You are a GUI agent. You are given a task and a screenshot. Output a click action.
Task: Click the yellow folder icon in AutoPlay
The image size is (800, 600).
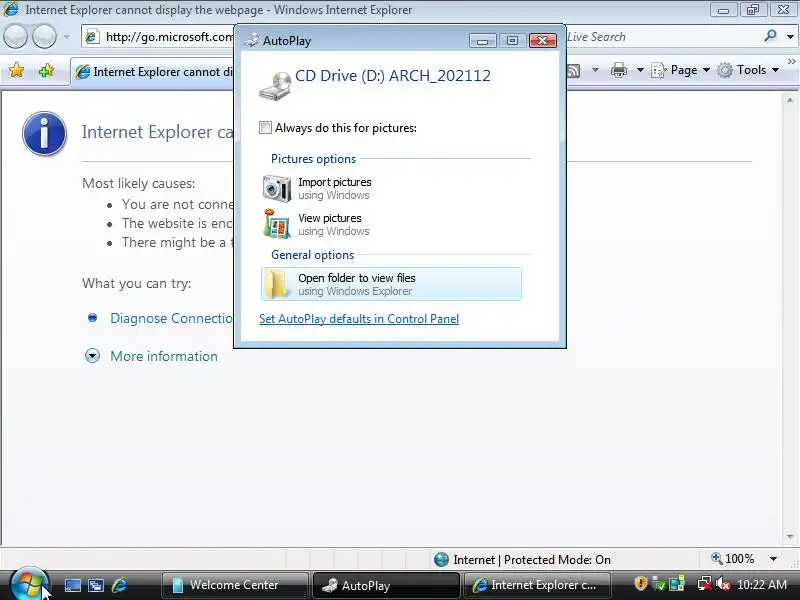tap(277, 284)
